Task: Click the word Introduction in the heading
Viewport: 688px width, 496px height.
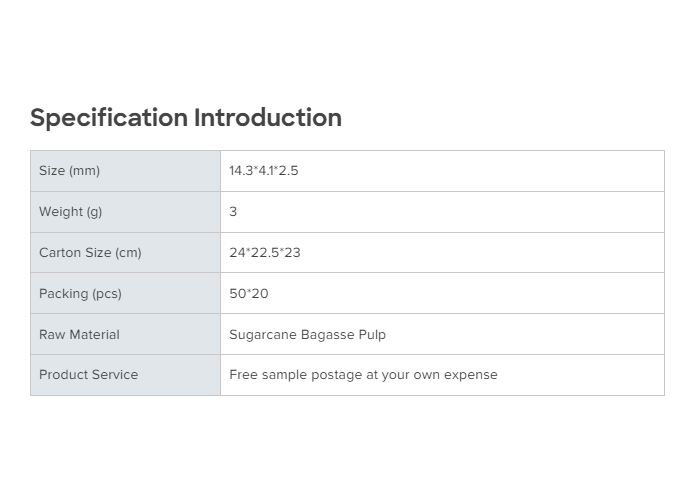Action: pyautogui.click(x=268, y=118)
